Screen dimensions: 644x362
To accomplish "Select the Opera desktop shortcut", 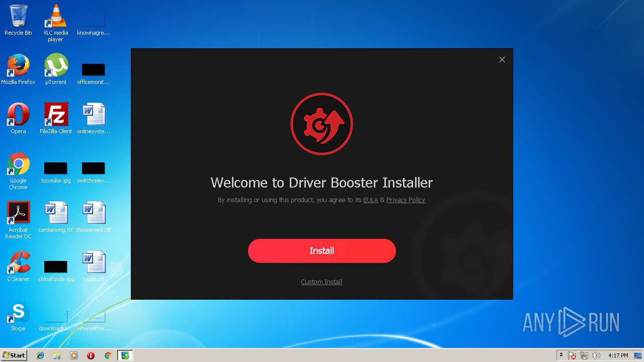I will (x=18, y=119).
